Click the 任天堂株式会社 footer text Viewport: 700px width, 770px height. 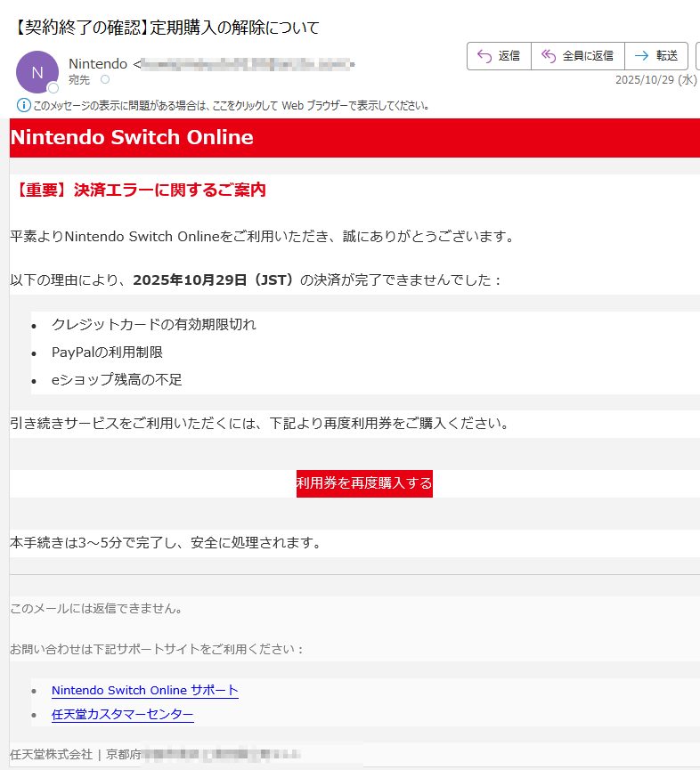point(51,754)
